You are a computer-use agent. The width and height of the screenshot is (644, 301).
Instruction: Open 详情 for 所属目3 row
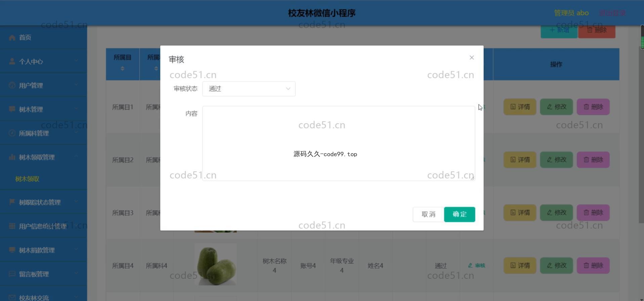[x=520, y=213]
